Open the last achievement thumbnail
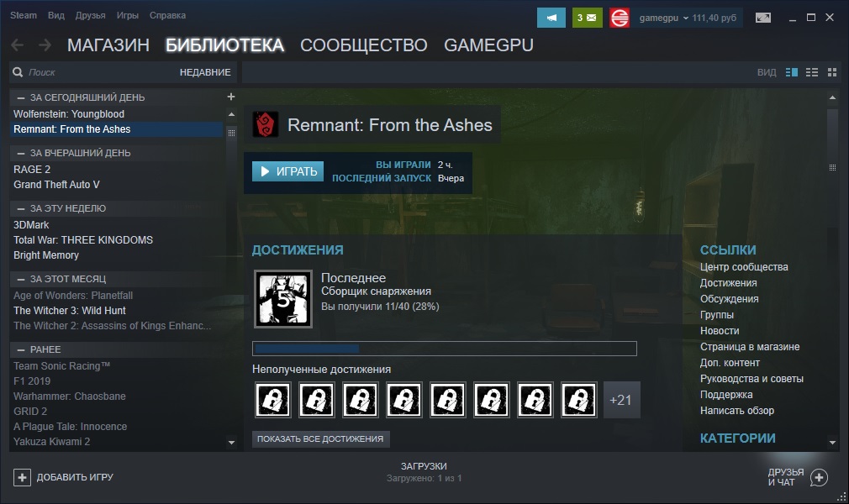This screenshot has width=849, height=504. [283, 299]
